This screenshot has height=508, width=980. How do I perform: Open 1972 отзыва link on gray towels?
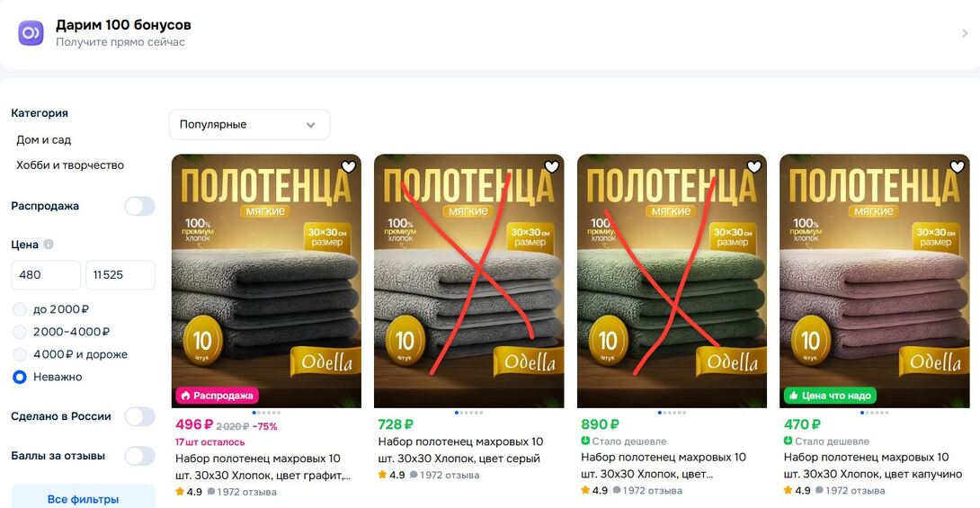(450, 475)
